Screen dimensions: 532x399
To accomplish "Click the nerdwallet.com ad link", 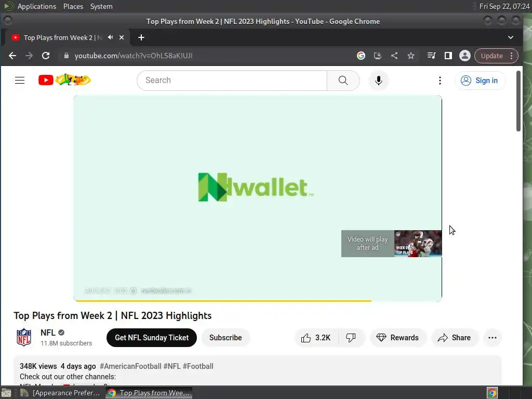I will [x=166, y=291].
